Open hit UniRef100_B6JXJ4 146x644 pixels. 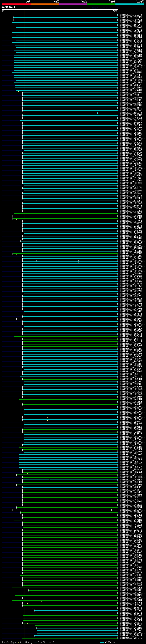[131, 636]
